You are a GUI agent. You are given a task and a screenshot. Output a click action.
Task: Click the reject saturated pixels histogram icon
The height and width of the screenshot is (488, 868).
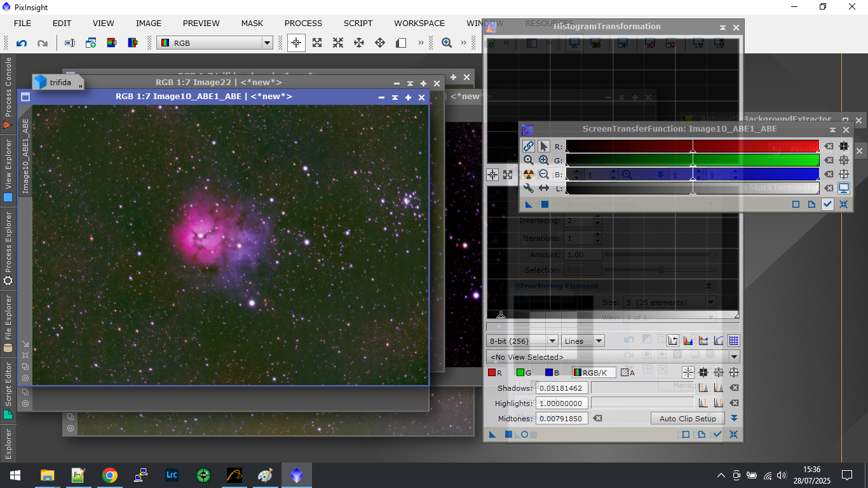click(x=674, y=341)
